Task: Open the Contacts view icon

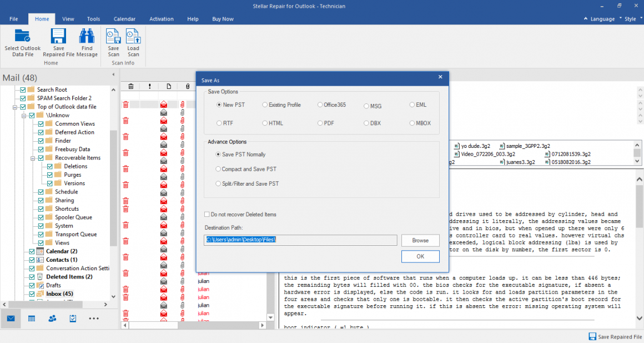Action: point(52,319)
